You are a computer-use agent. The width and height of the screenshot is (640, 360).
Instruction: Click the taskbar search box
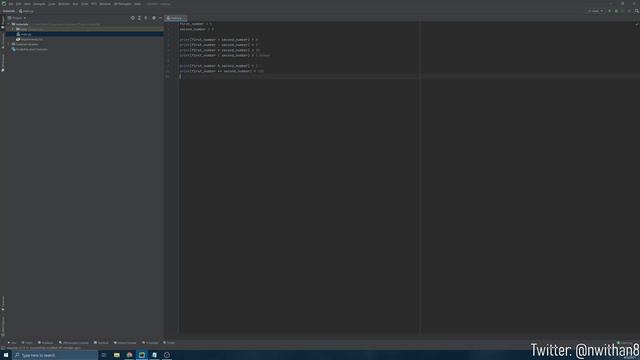55,355
